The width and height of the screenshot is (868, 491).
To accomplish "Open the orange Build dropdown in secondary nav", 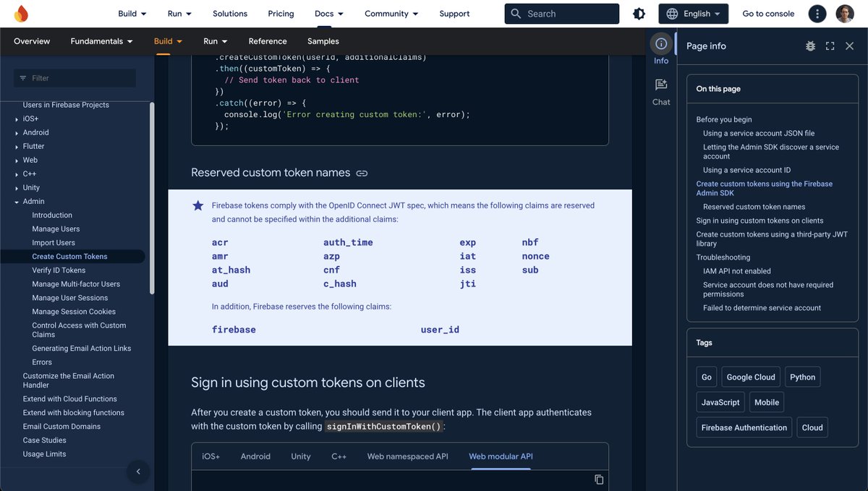I will (x=169, y=41).
